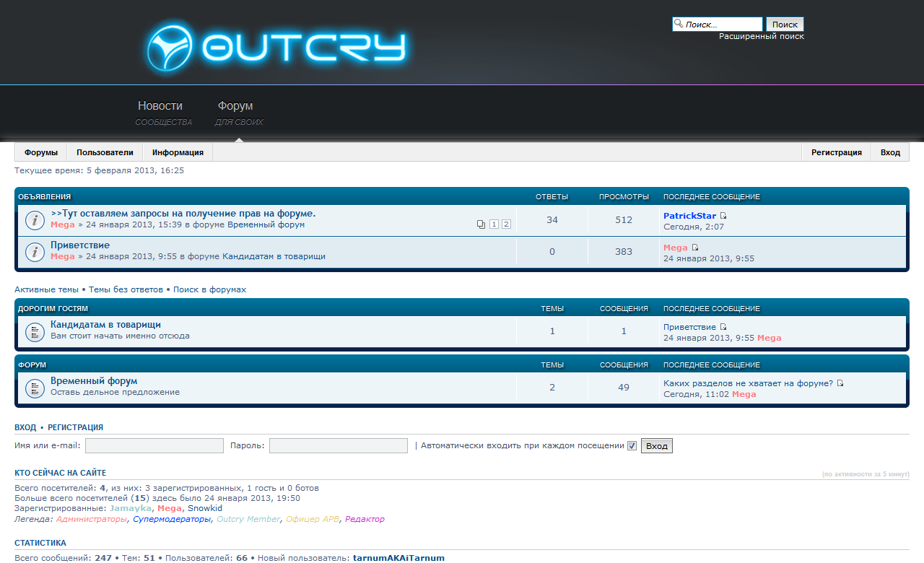Open Расширенный поиск link
Image resolution: width=924 pixels, height=563 pixels.
click(x=761, y=36)
